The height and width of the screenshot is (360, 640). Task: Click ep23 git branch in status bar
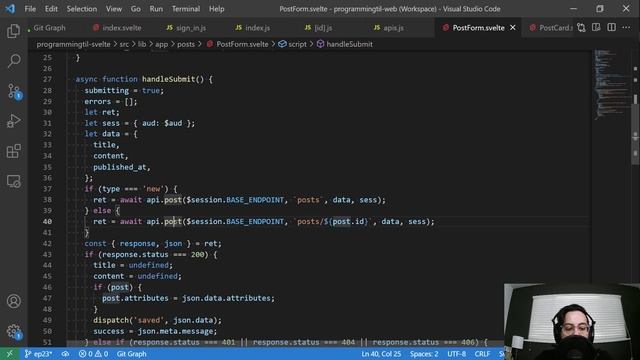(x=38, y=354)
